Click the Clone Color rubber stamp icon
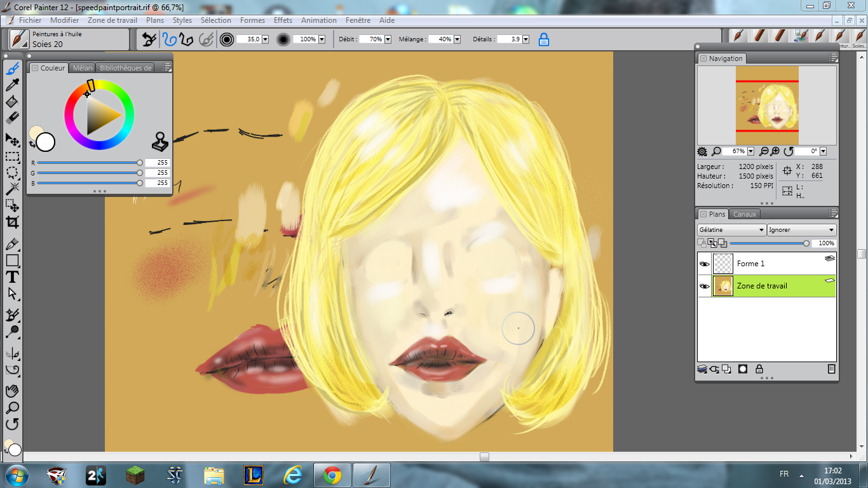The height and width of the screenshot is (488, 868). tap(161, 142)
